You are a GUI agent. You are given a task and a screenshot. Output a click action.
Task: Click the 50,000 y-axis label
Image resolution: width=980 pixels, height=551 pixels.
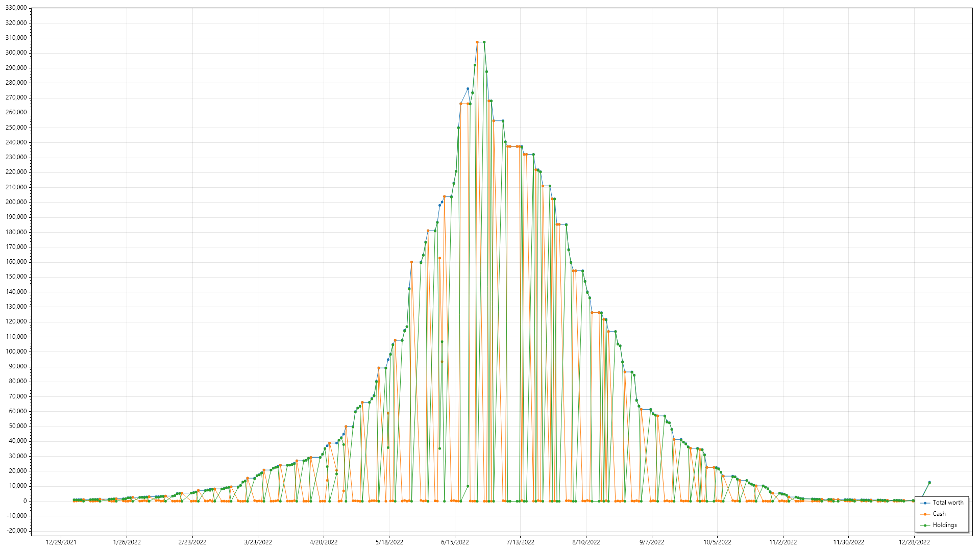18,426
